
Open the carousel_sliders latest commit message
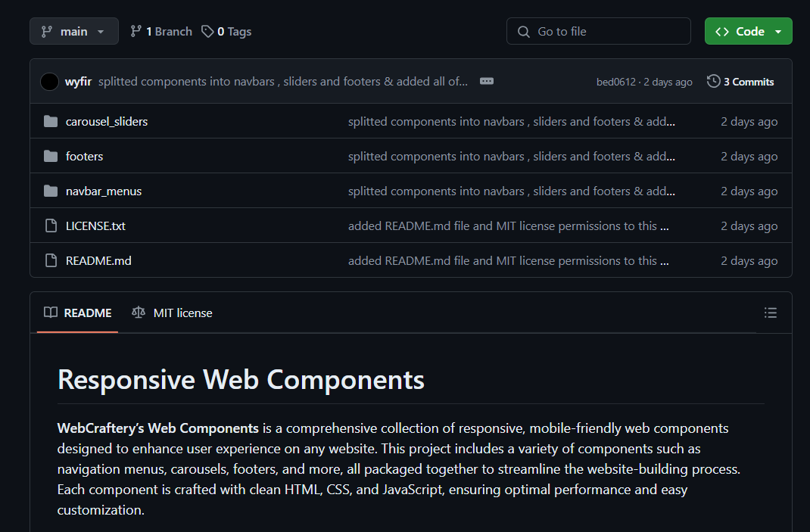point(511,121)
